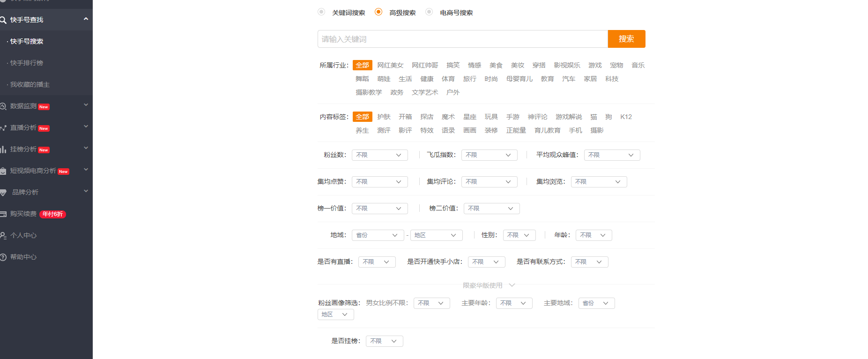Choose the 游戏 industry filter
Screen dimensions: 868x359
[595, 65]
